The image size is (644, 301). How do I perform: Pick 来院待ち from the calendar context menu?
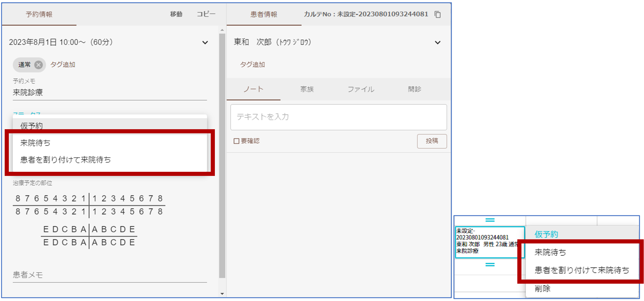coord(550,252)
